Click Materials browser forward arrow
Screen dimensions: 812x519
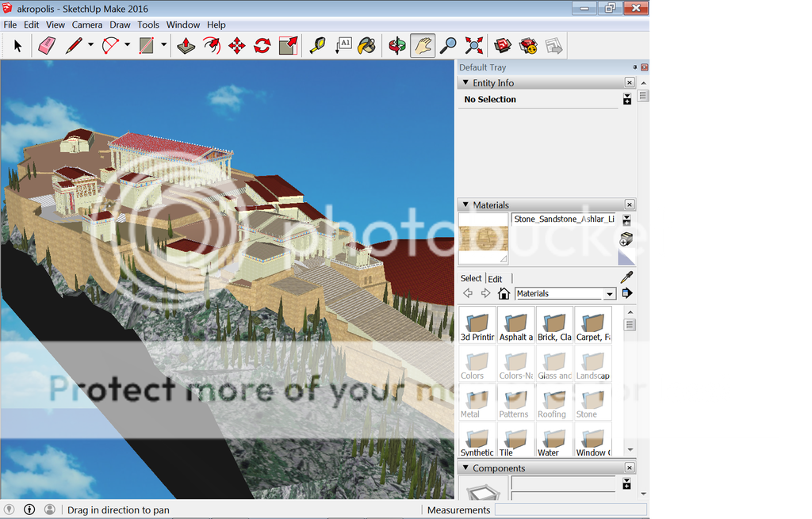tap(485, 293)
